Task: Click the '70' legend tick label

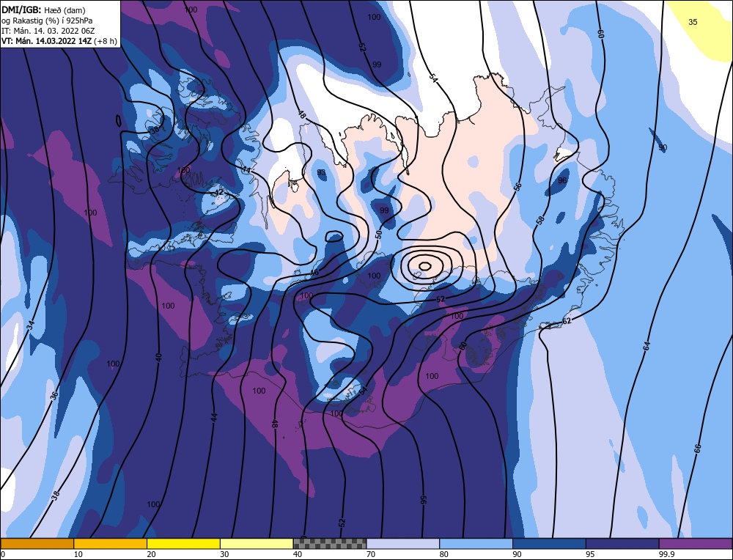Action: coord(371,554)
